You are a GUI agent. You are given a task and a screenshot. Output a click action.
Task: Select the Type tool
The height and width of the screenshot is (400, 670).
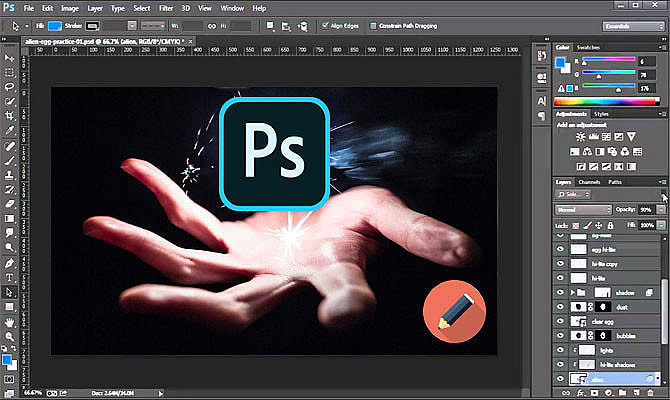pyautogui.click(x=9, y=278)
